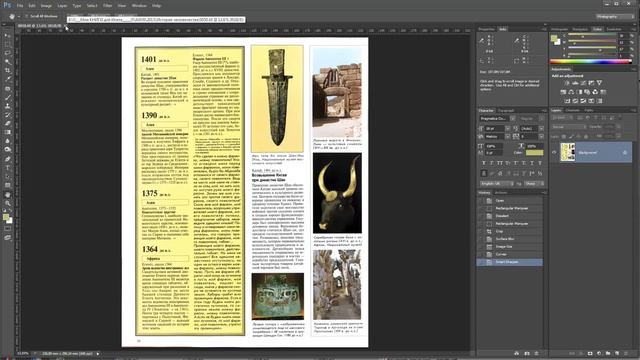Select the Horizontal Type tool
Screen dimensions: 640x360
pos(7,168)
